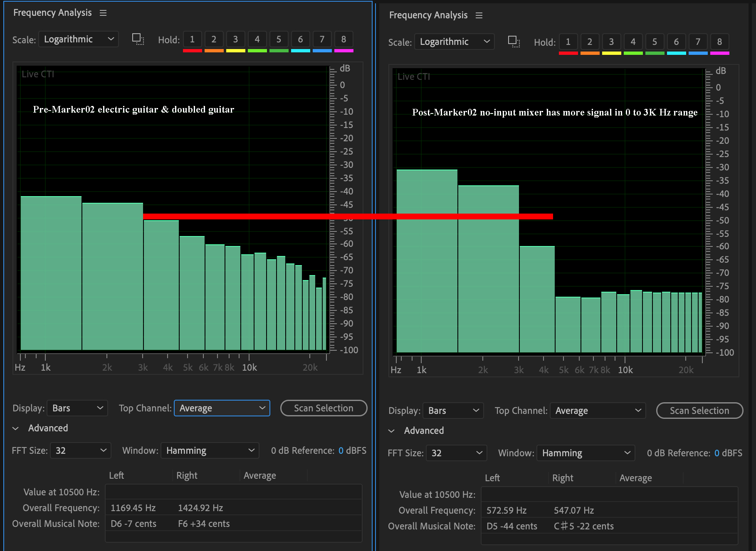Open left Frequency Analysis panel menu icon
Screen dimensions: 756x551
tap(103, 13)
